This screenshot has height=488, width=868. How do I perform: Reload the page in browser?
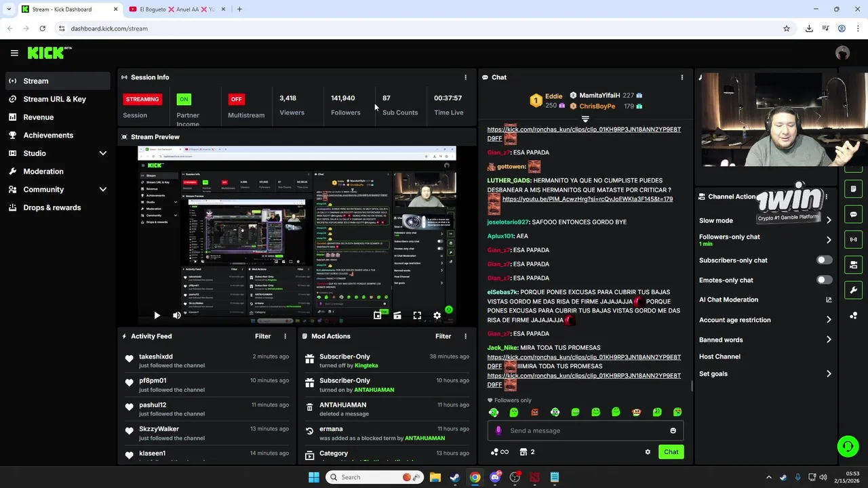tap(42, 28)
